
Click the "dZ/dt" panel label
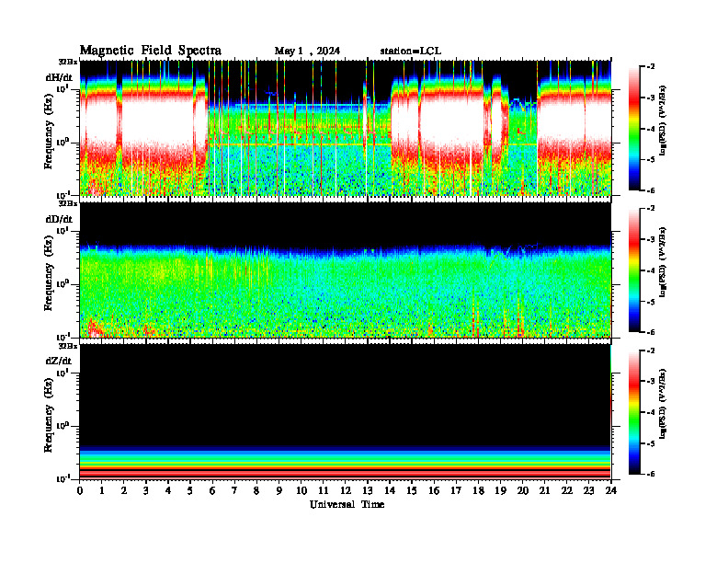[59, 361]
